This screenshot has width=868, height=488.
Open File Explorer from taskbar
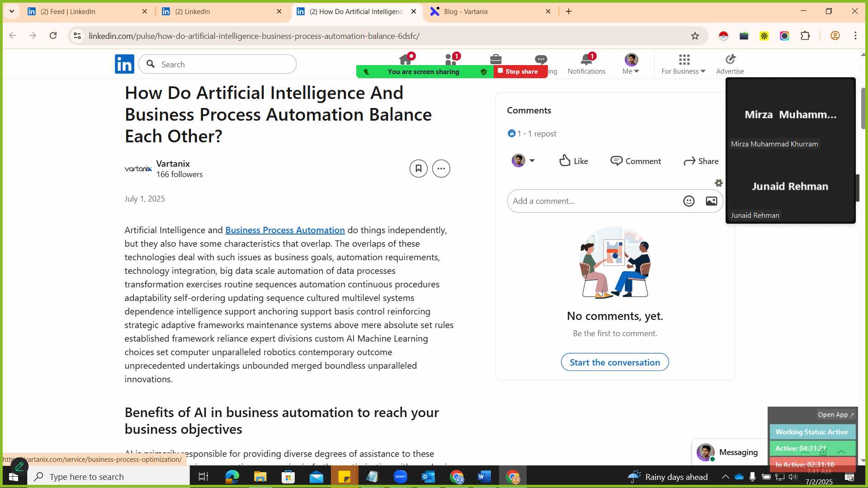click(x=260, y=477)
